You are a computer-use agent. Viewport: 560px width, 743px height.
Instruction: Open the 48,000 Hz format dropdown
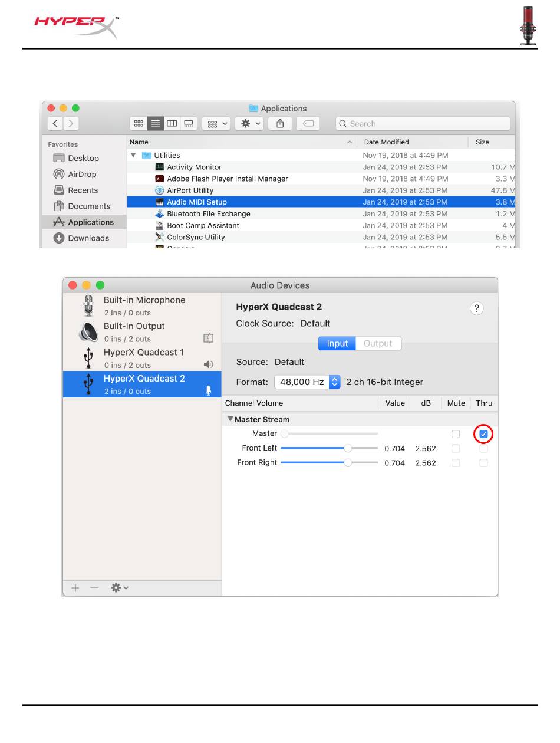tap(308, 382)
